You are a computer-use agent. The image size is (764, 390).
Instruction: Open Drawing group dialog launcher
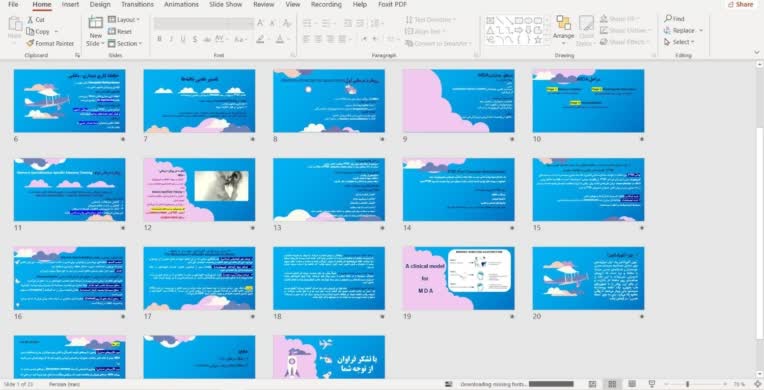pyautogui.click(x=654, y=56)
